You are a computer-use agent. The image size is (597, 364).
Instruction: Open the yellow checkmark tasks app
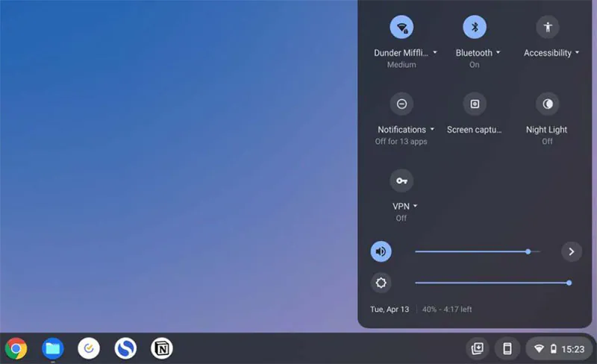(89, 348)
